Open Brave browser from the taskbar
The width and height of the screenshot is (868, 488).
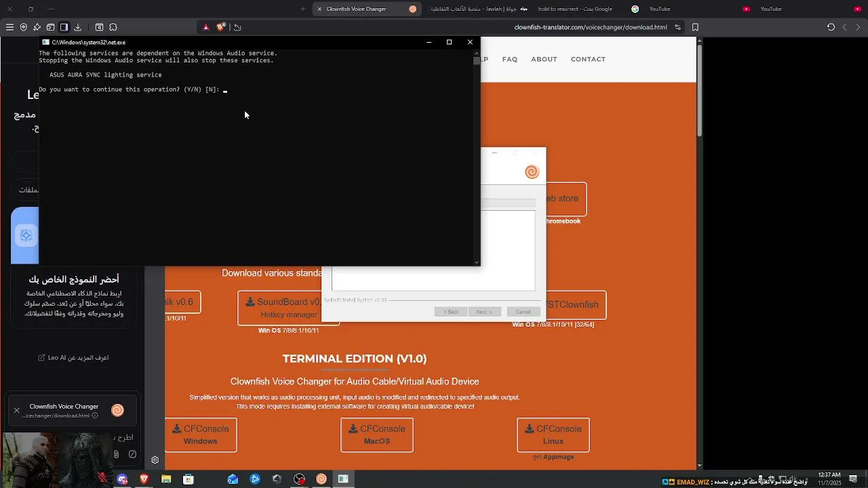click(144, 479)
